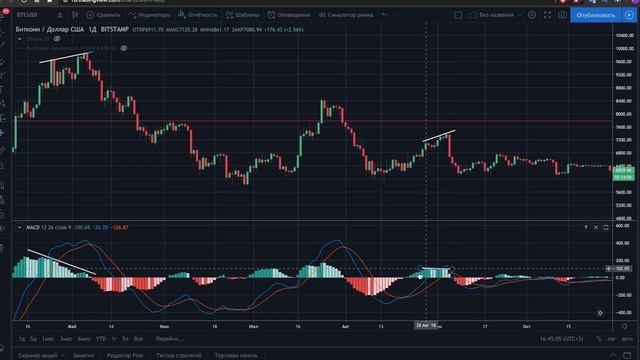Toggle visibility eye of the second indicator row
The image size is (640, 360).
(124, 48)
